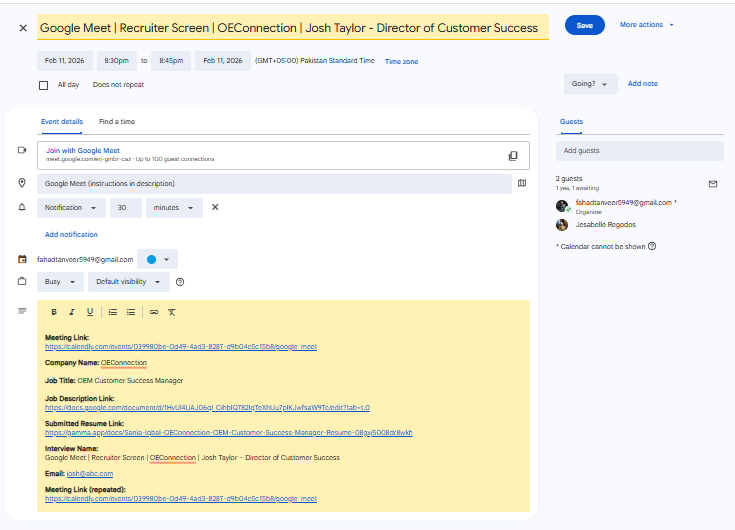Insert bulleted list in description
The image size is (735, 530).
tap(131, 312)
